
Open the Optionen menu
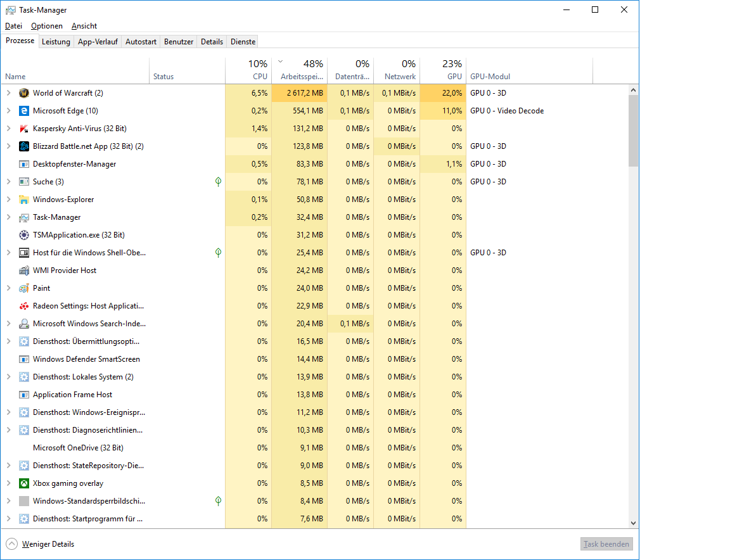click(x=46, y=26)
